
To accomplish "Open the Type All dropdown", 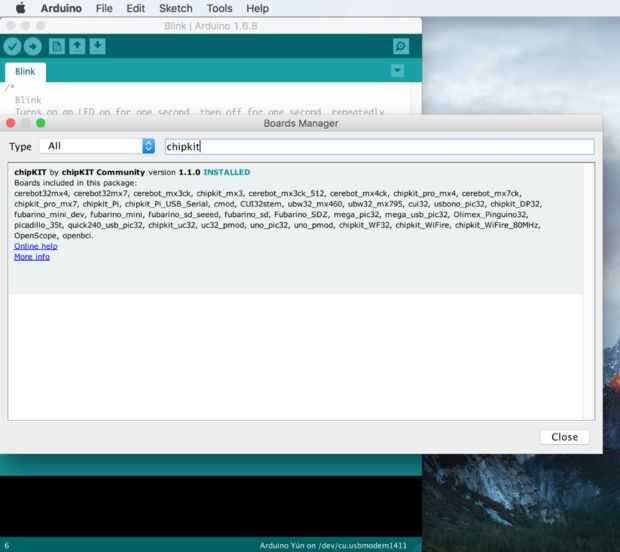I will tap(97, 146).
